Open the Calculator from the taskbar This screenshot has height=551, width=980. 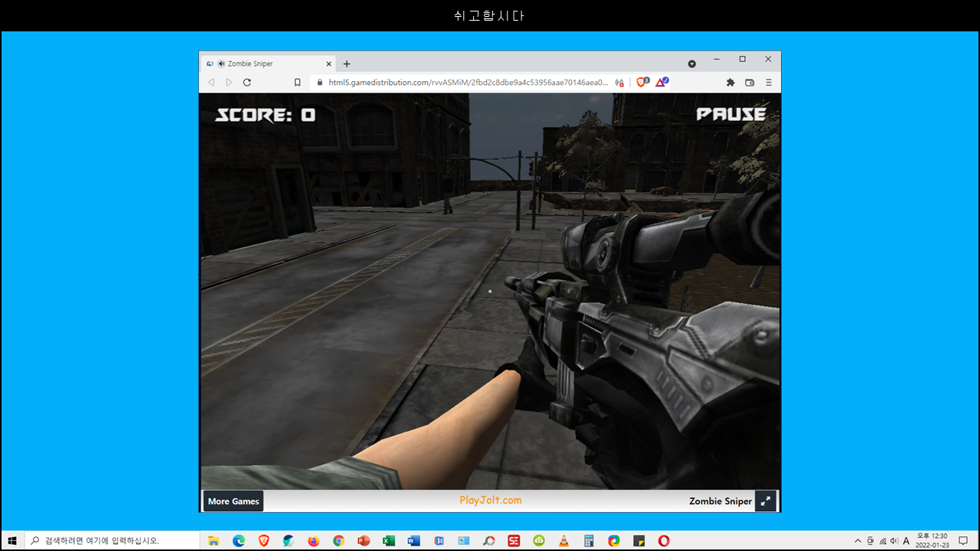589,540
